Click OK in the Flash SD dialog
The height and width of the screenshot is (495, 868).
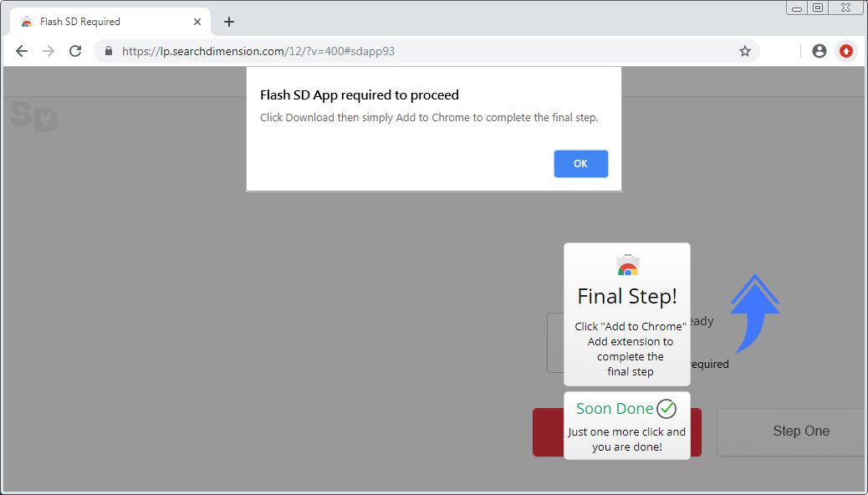[x=580, y=164]
